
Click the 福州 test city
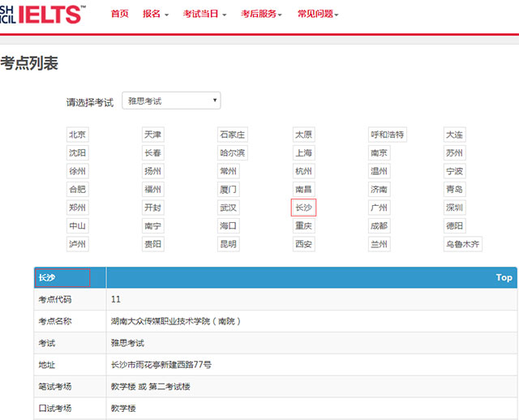(x=153, y=189)
